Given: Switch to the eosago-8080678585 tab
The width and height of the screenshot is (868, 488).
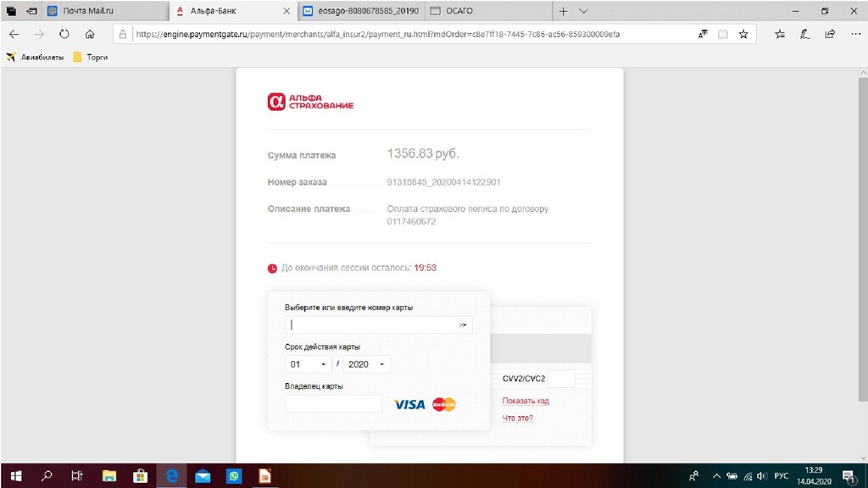Looking at the screenshot, I should pos(361,11).
